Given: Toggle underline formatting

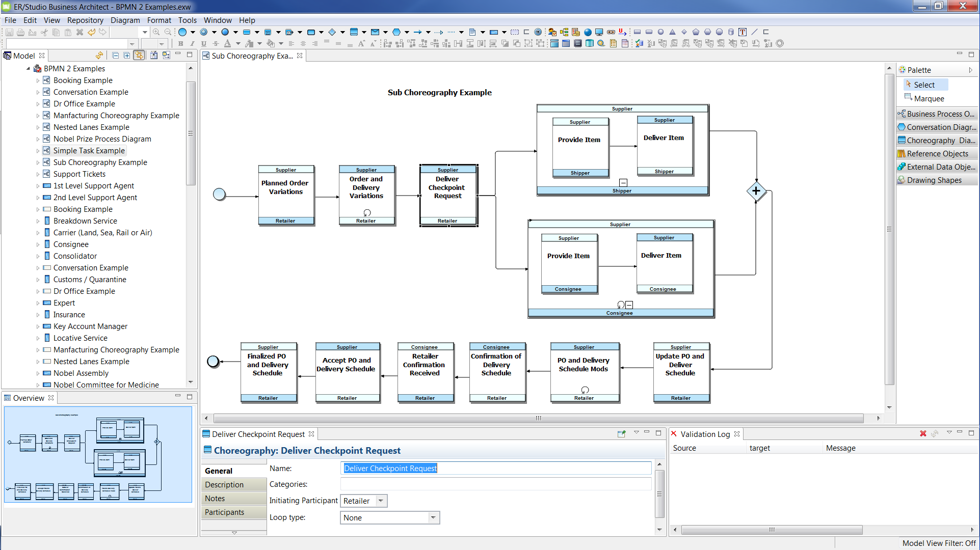Looking at the screenshot, I should point(203,43).
